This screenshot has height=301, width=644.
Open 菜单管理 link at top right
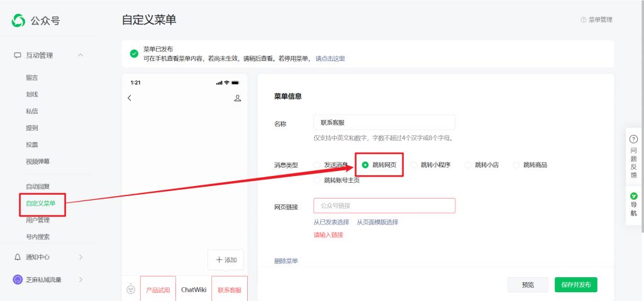pyautogui.click(x=601, y=19)
